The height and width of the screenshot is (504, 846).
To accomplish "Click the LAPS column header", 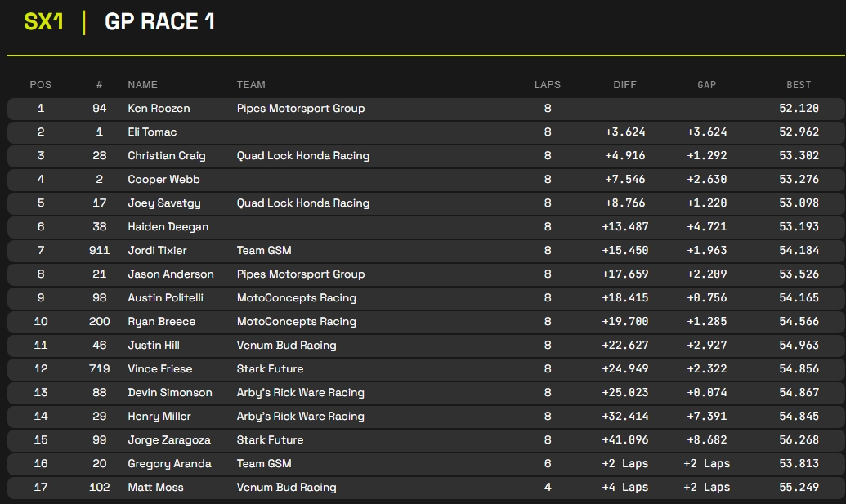I will [x=548, y=85].
